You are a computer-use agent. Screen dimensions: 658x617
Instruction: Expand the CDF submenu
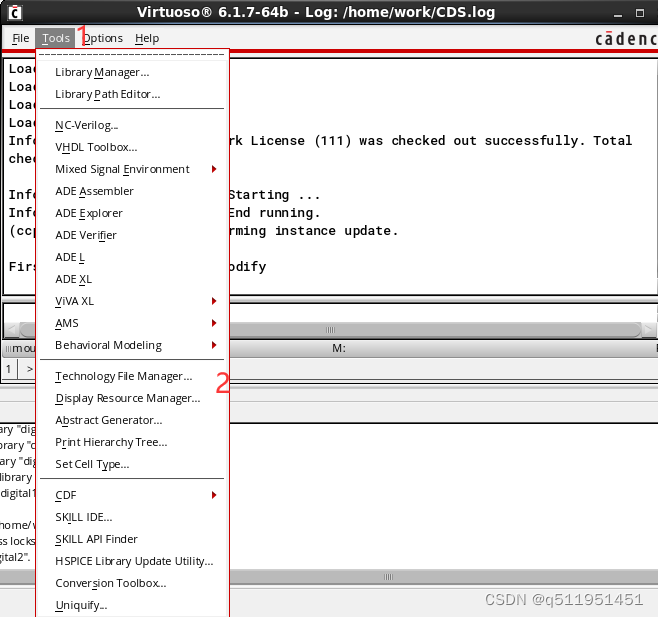tap(132, 495)
